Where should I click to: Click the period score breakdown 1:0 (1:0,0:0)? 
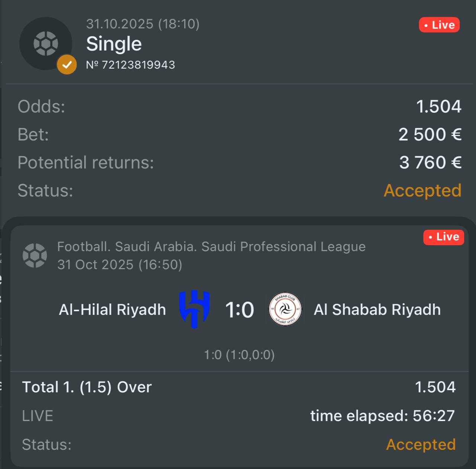click(x=239, y=355)
